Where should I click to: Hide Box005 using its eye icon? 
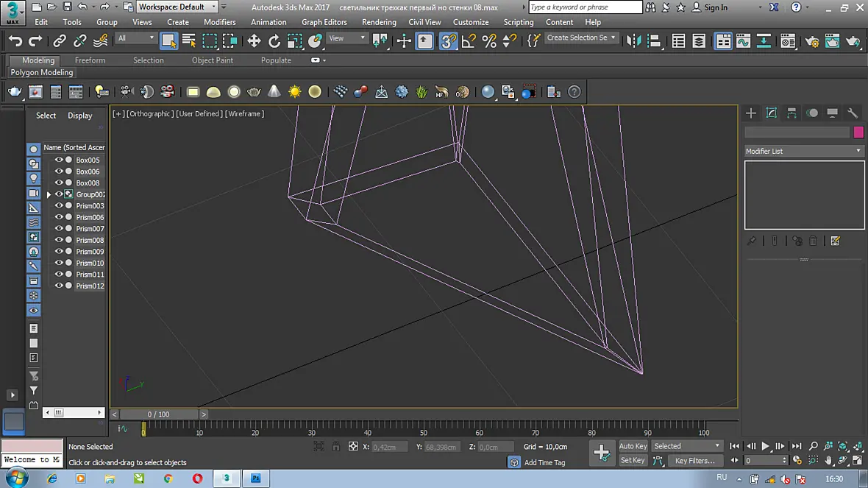point(58,160)
